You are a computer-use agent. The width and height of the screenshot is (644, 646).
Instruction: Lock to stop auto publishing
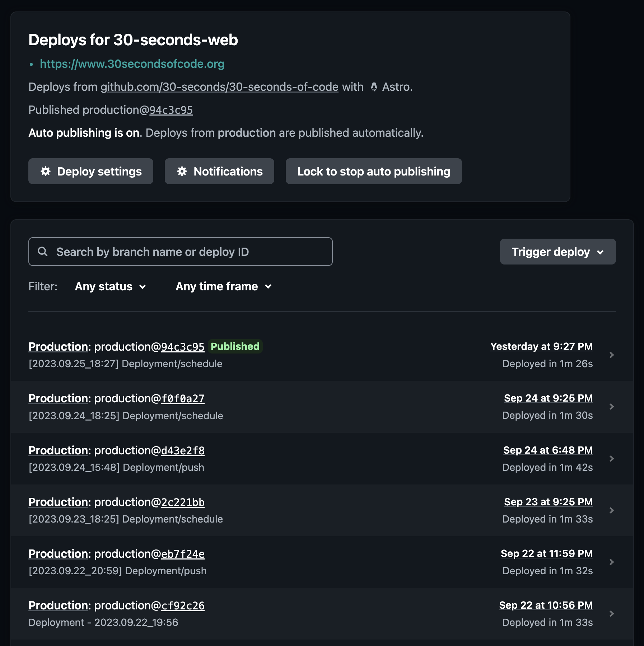point(373,172)
